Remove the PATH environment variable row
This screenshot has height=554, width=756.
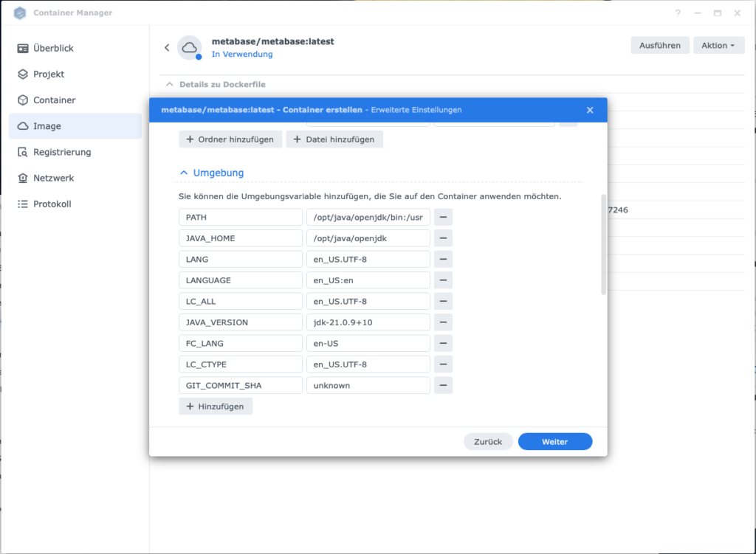click(443, 218)
